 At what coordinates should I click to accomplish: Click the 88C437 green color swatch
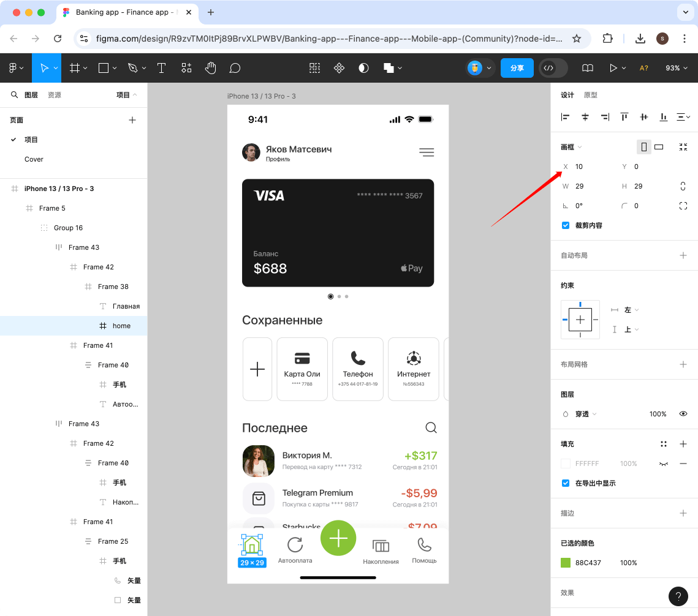pyautogui.click(x=566, y=563)
